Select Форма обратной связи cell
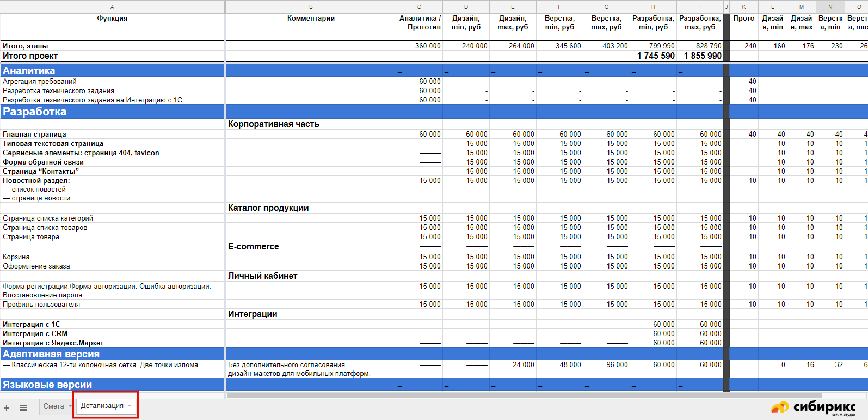The image size is (868, 420). click(x=112, y=162)
